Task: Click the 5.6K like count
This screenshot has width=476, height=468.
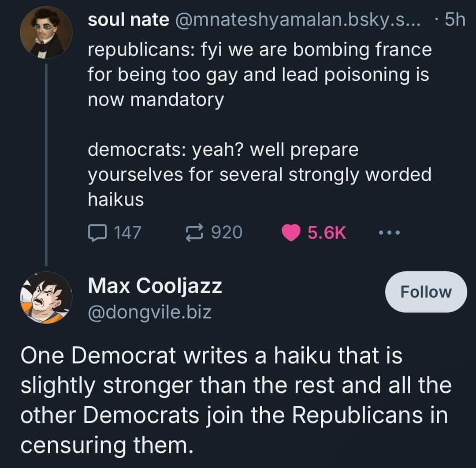Action: pos(327,233)
